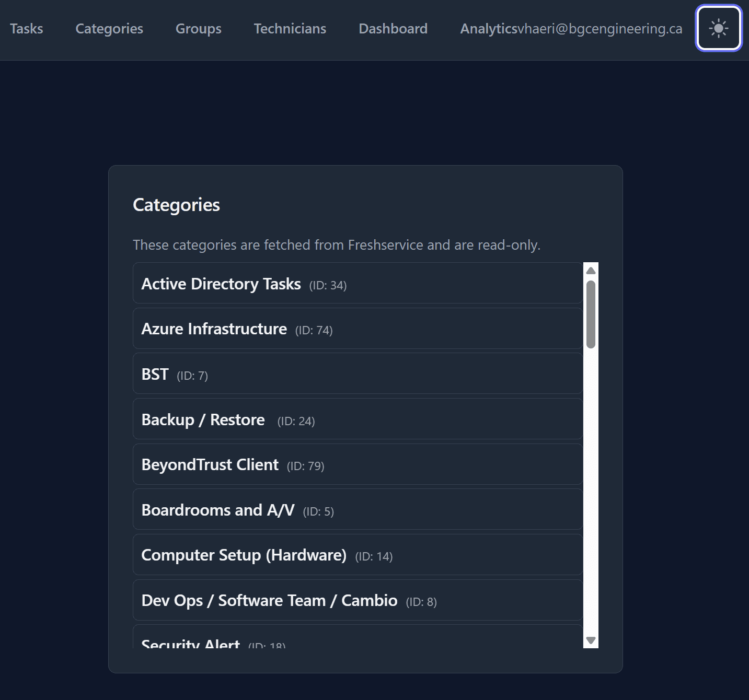Click the BST category entry
The width and height of the screenshot is (749, 700).
358,373
